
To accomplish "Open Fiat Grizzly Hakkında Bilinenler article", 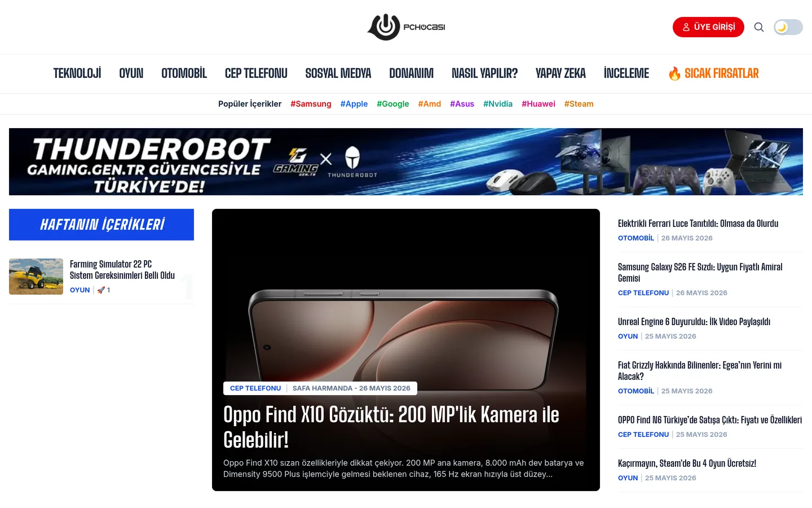I will click(x=700, y=371).
